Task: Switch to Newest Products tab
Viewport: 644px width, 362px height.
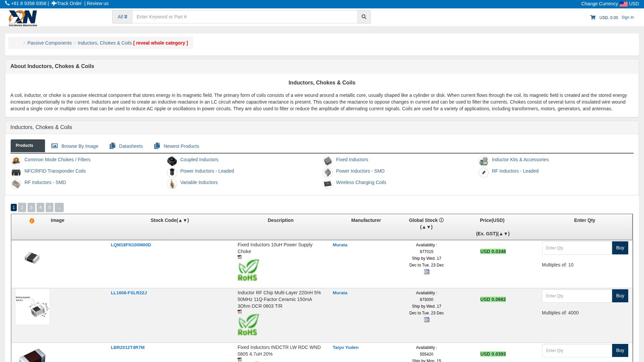Action: click(176, 146)
